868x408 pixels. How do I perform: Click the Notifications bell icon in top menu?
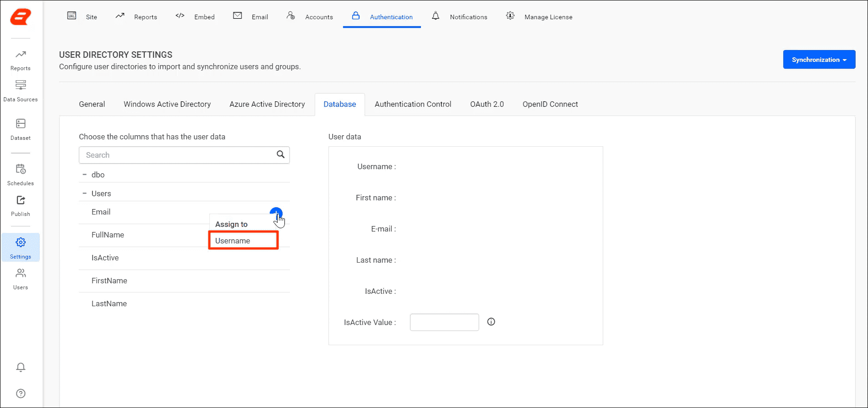pyautogui.click(x=436, y=16)
